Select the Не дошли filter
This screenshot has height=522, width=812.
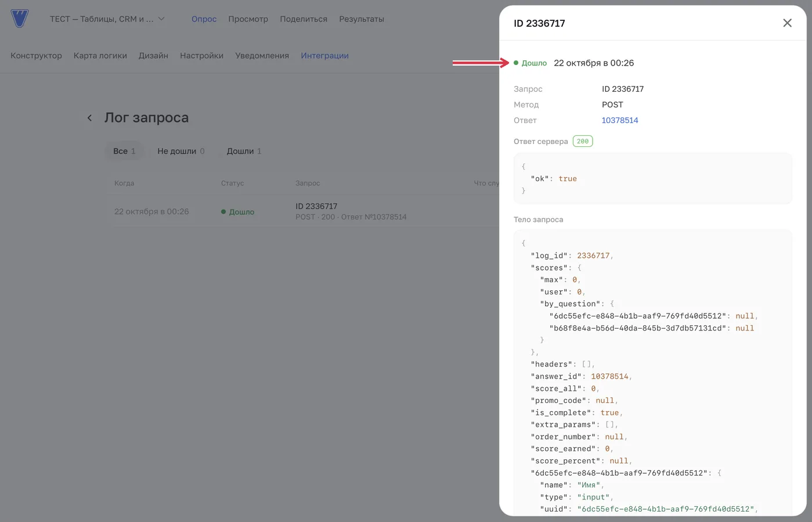pos(181,151)
